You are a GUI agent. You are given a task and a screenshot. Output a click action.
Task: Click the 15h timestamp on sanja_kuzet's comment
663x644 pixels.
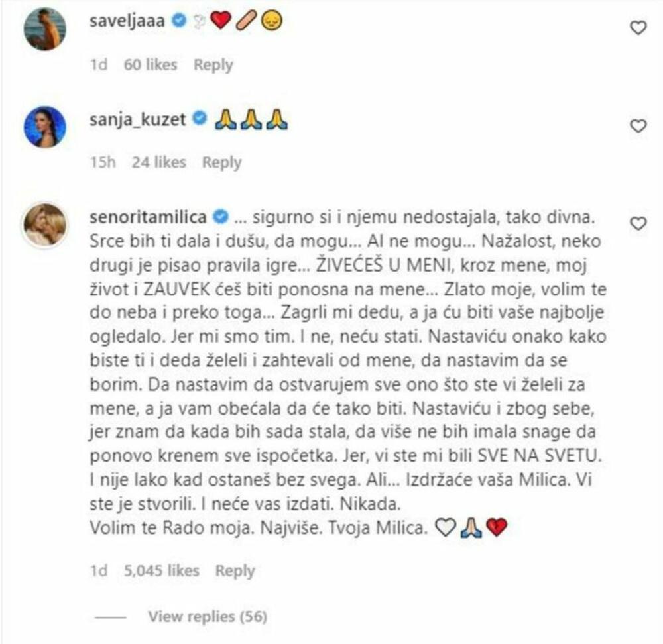[103, 162]
